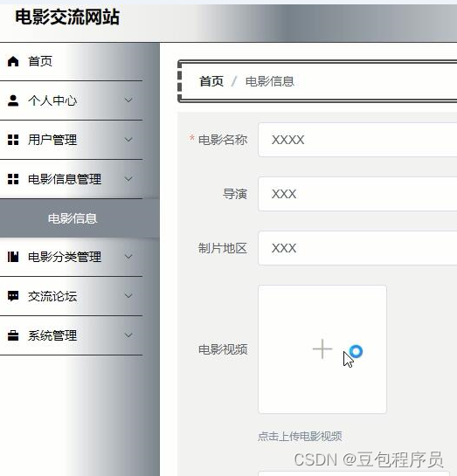Click the home icon beside 首页
The width and height of the screenshot is (457, 476).
(x=13, y=61)
